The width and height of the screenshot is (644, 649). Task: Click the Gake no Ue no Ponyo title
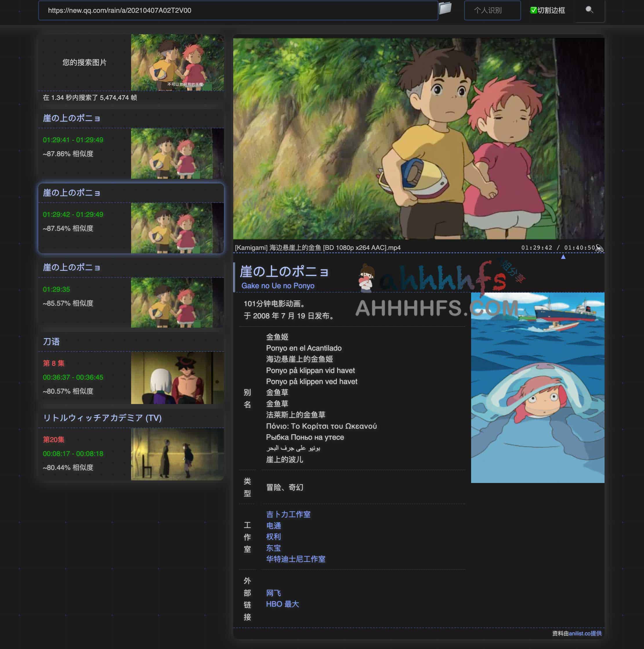pyautogui.click(x=278, y=286)
